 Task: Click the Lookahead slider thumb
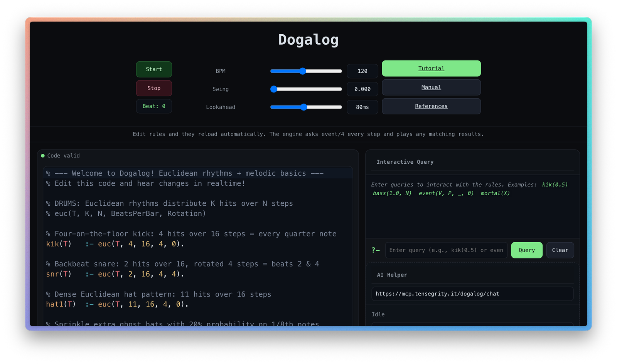tap(304, 107)
